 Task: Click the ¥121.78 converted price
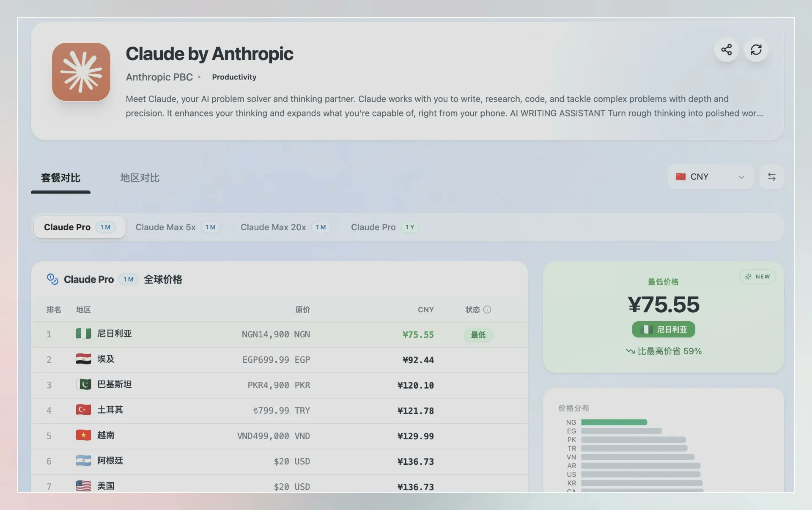(x=416, y=411)
